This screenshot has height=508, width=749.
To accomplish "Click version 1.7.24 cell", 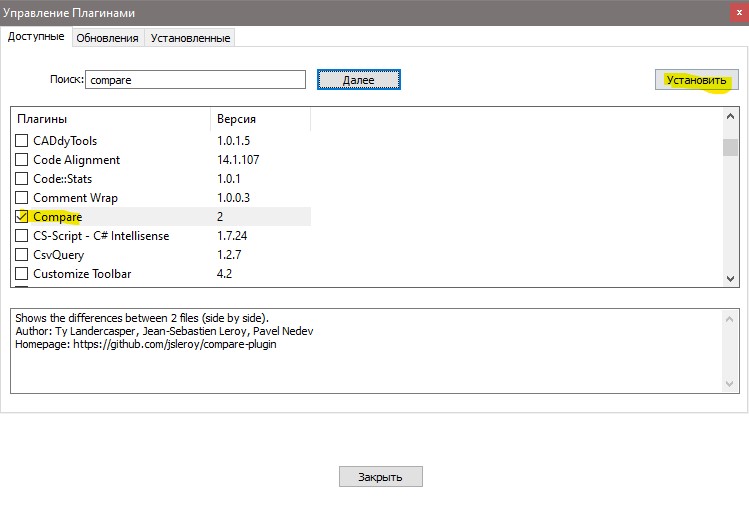I will click(x=232, y=236).
